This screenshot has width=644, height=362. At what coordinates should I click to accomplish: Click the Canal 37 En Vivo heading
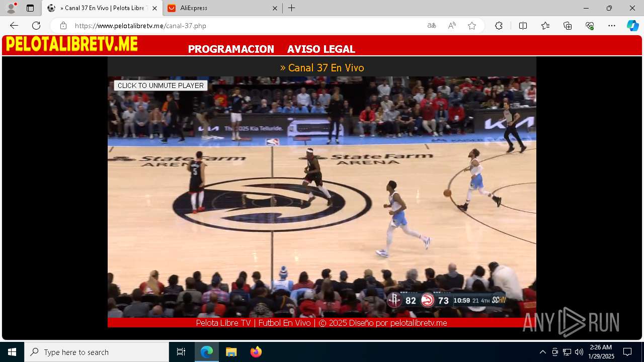322,68
